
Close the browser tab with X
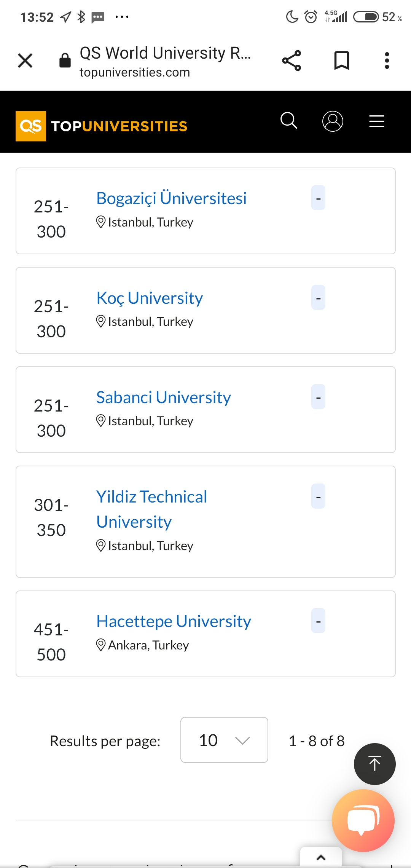point(25,61)
